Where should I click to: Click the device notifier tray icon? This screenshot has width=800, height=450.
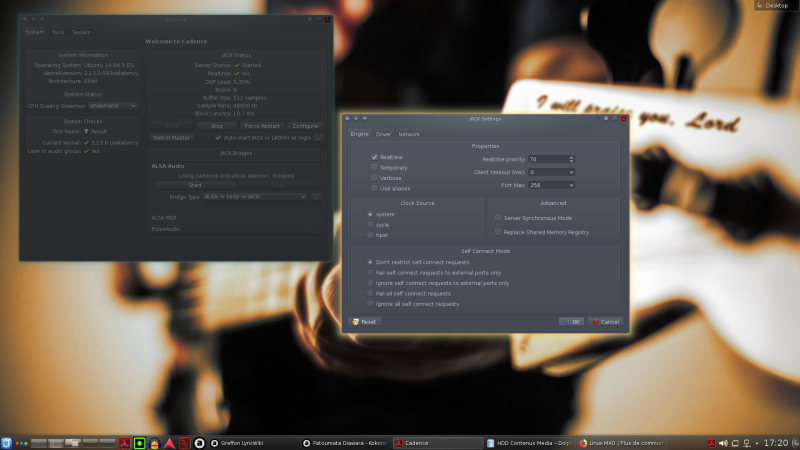pos(735,443)
